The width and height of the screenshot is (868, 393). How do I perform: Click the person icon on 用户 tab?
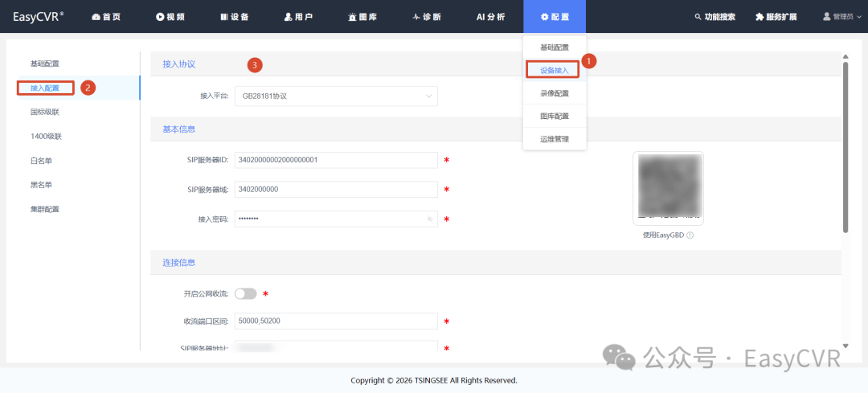[288, 17]
